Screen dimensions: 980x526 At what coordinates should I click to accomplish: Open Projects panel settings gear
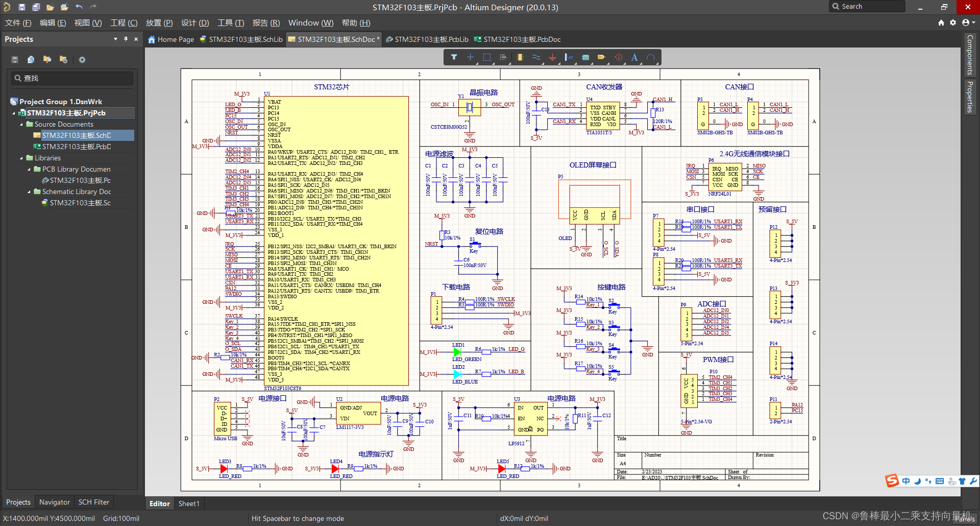[82, 60]
